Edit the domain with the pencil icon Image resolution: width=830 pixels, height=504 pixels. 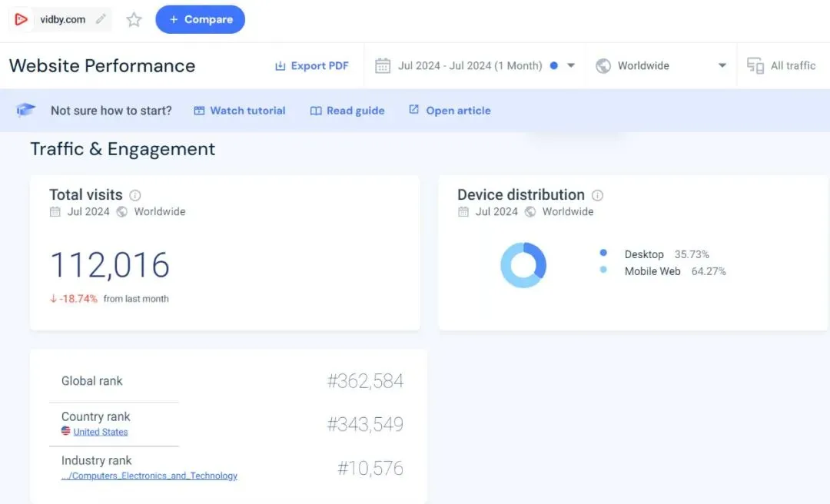(x=101, y=19)
